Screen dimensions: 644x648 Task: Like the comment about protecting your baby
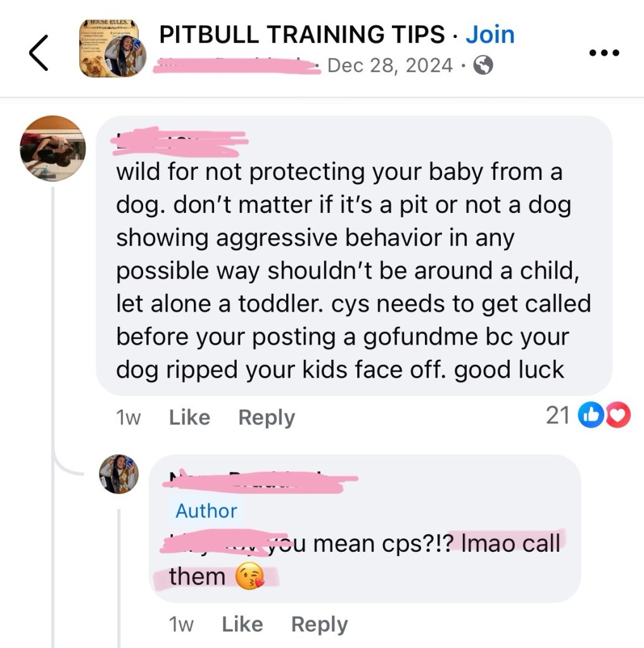[x=189, y=417]
